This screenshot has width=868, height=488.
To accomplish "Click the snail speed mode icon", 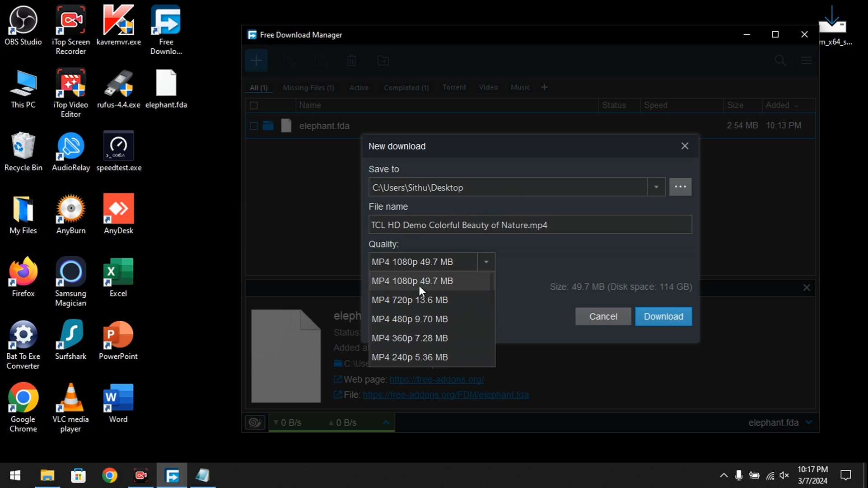I will point(255,422).
